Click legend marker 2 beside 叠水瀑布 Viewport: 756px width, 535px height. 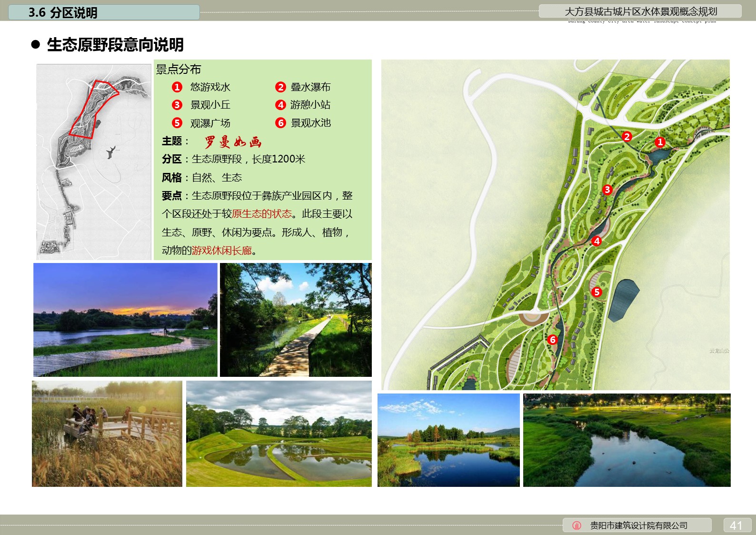coord(280,87)
